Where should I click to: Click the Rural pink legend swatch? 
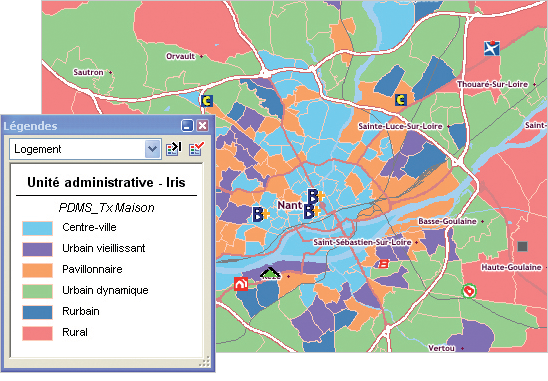[37, 333]
